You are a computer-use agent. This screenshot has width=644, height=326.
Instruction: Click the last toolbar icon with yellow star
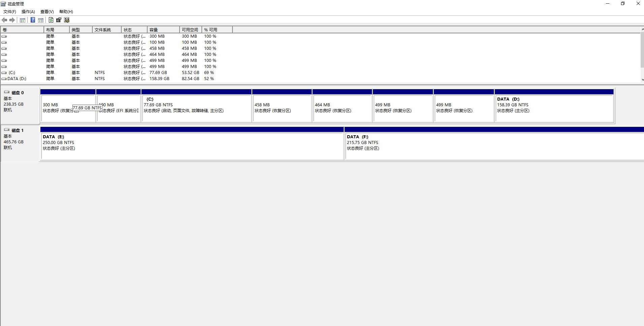(x=67, y=20)
